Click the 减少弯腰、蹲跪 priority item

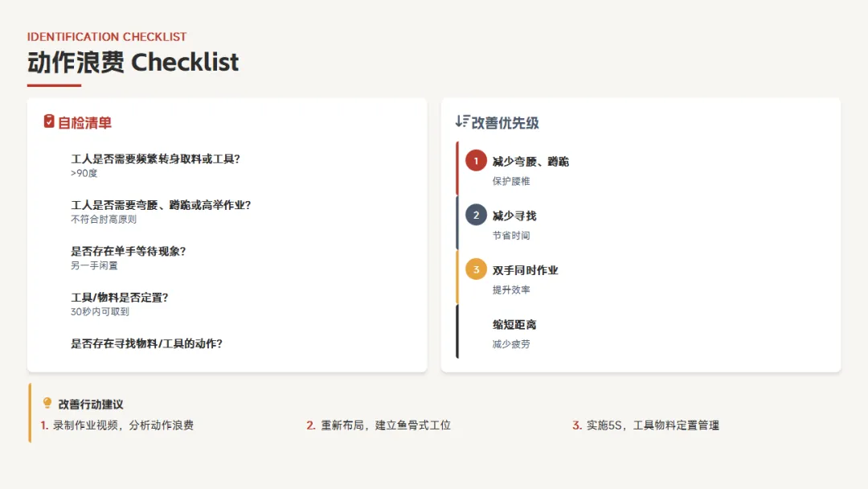click(530, 162)
